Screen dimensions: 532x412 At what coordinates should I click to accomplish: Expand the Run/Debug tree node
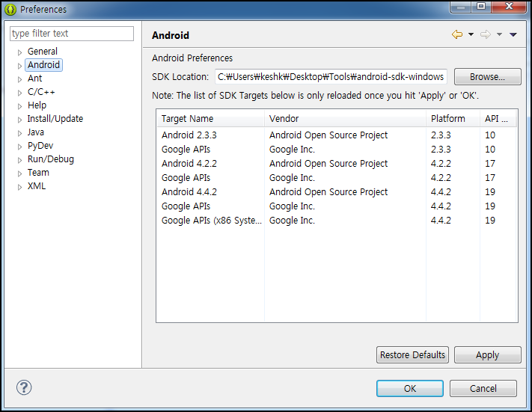pos(19,160)
